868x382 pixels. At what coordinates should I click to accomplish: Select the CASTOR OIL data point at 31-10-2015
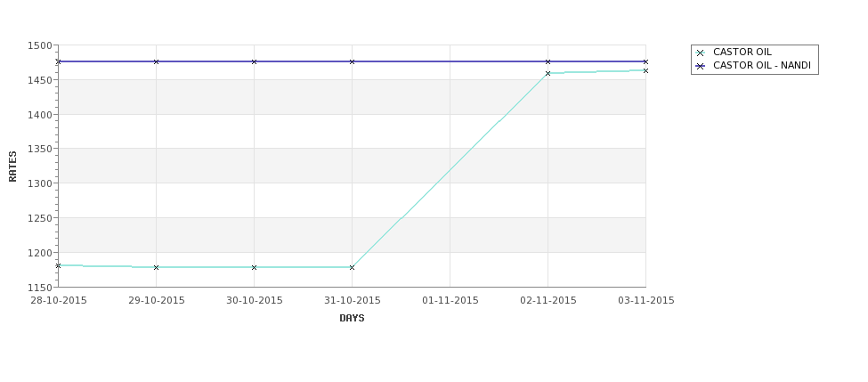tap(352, 267)
